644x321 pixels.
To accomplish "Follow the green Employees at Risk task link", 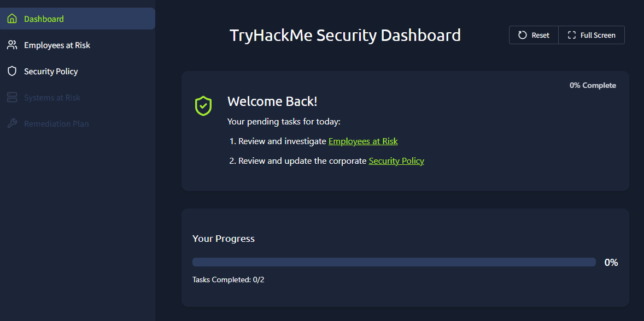I will coord(363,141).
